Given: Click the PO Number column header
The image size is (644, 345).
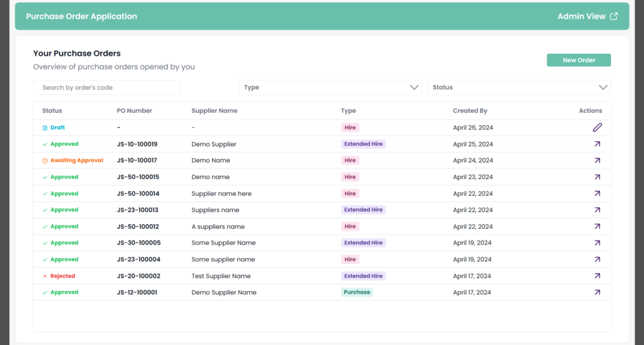Looking at the screenshot, I should tap(134, 110).
